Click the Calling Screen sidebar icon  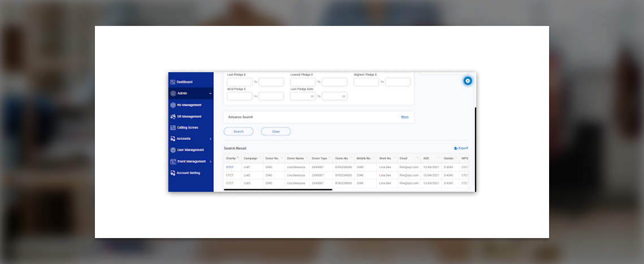click(173, 127)
